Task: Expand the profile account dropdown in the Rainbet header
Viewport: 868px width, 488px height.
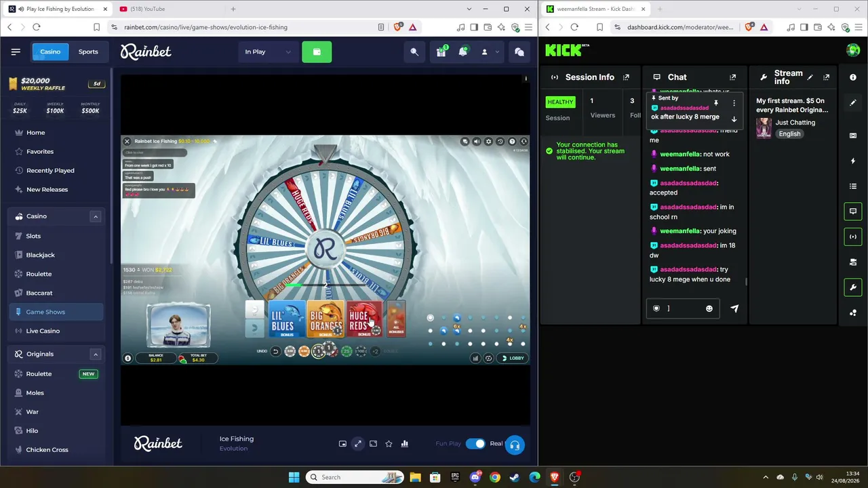Action: click(x=490, y=52)
